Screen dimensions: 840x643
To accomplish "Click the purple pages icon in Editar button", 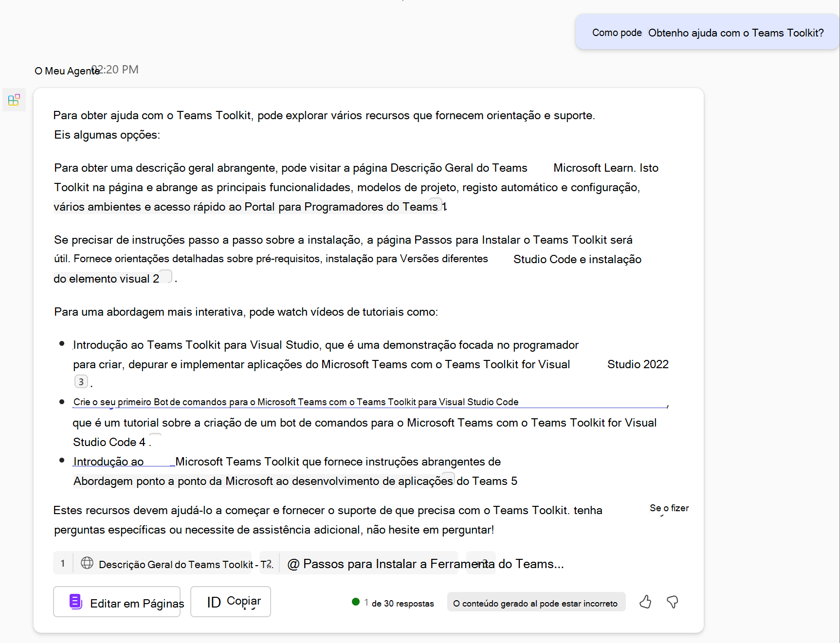I will 76,602.
